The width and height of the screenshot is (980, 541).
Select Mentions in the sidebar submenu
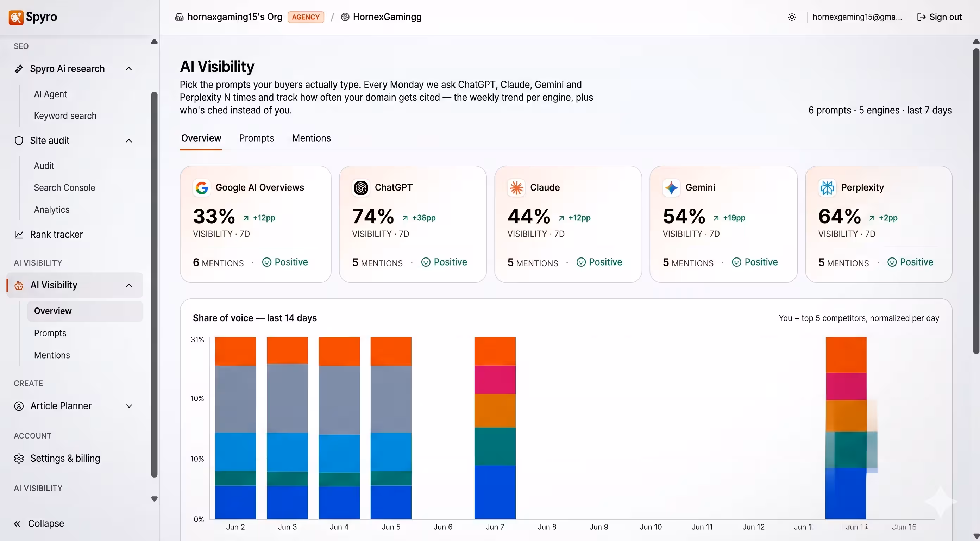(52, 355)
